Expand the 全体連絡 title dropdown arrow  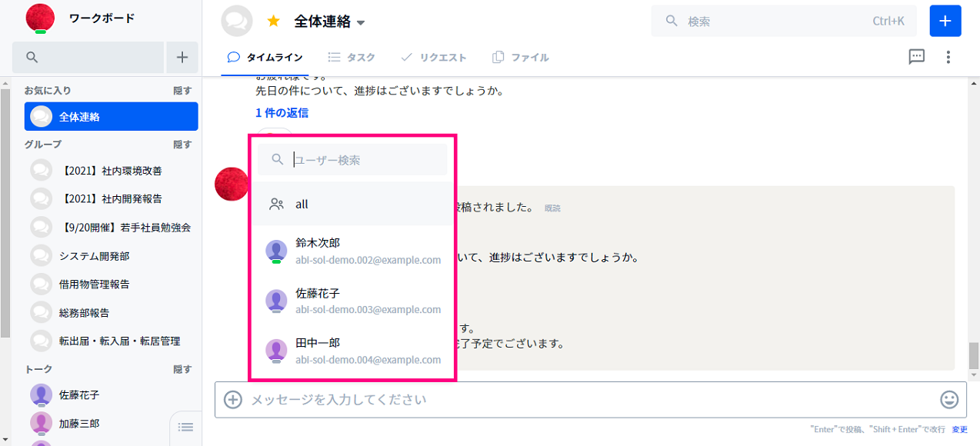click(361, 23)
